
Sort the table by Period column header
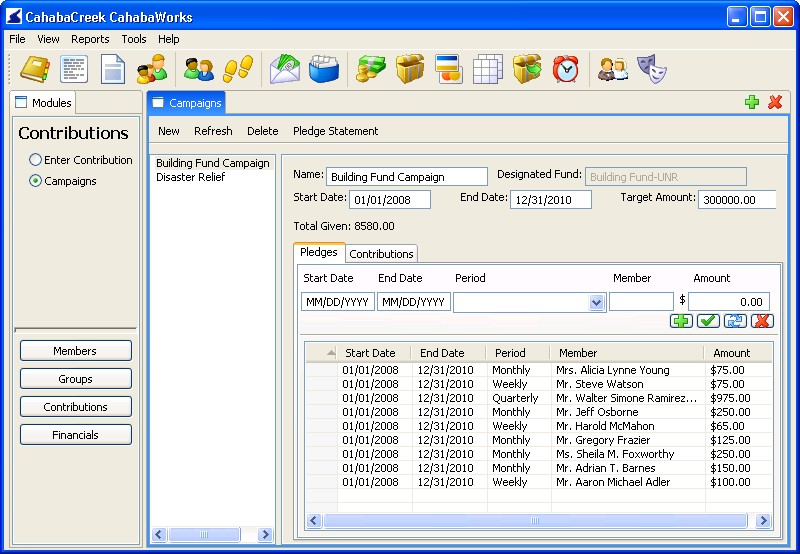click(x=510, y=353)
